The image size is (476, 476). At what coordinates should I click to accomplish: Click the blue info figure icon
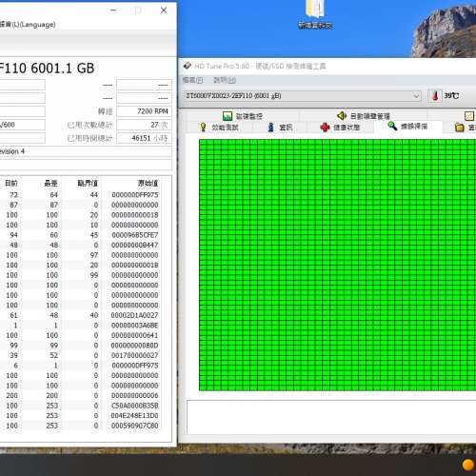pos(270,128)
